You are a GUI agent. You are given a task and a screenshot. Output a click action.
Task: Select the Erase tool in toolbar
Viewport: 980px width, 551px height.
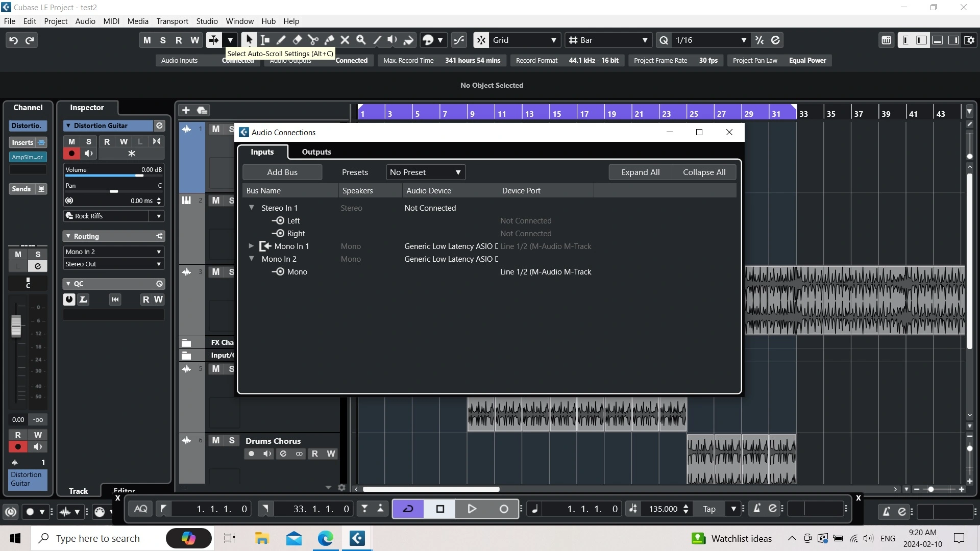pos(297,40)
